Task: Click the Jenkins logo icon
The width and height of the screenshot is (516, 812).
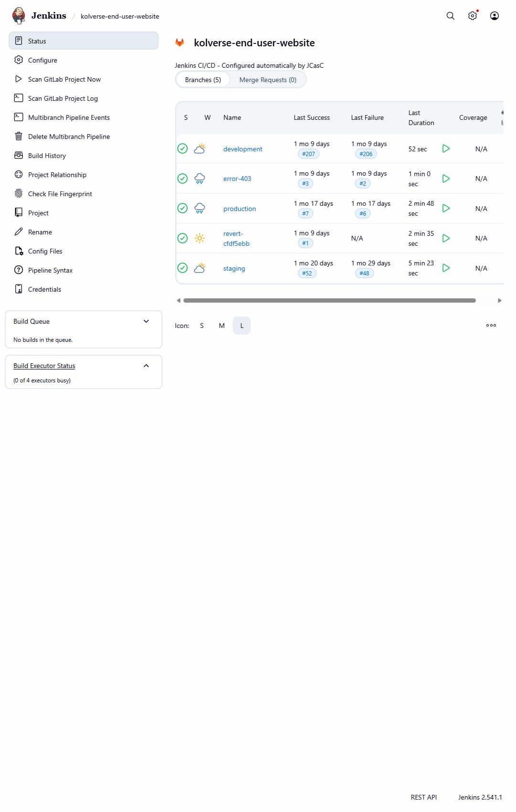Action: pyautogui.click(x=19, y=15)
